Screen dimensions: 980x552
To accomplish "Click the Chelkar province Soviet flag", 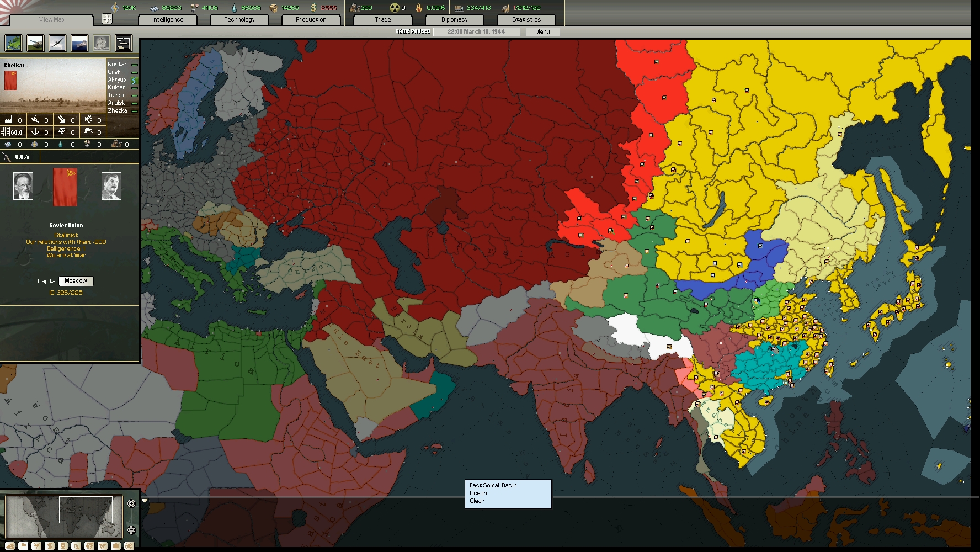I will [x=10, y=80].
